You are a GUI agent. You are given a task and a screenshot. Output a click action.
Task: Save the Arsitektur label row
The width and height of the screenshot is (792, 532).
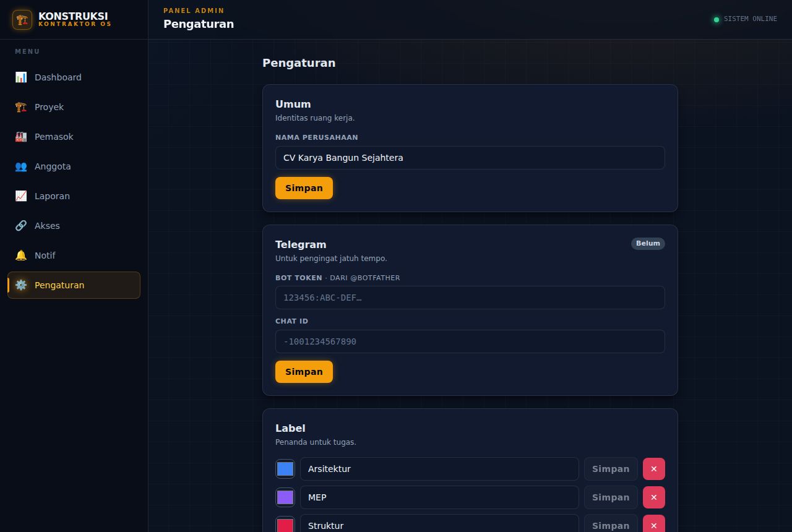[611, 469]
